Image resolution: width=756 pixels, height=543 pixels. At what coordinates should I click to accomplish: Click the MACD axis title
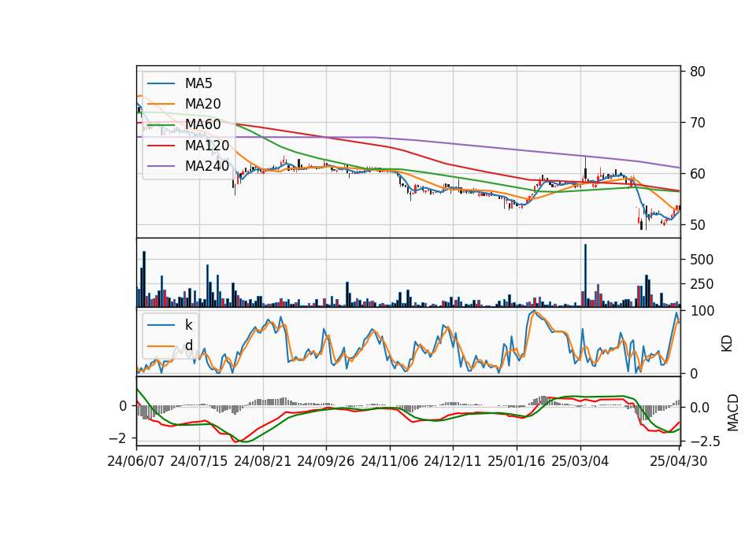click(x=732, y=412)
